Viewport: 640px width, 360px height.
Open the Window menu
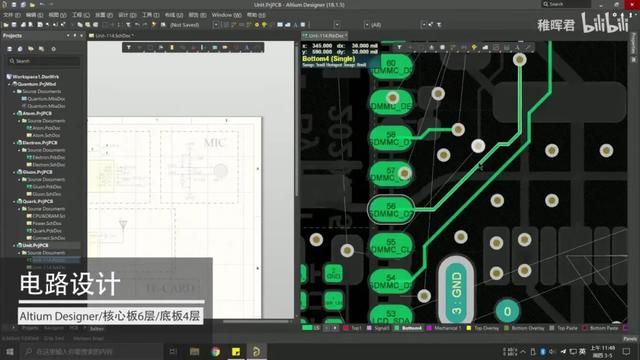coord(226,15)
